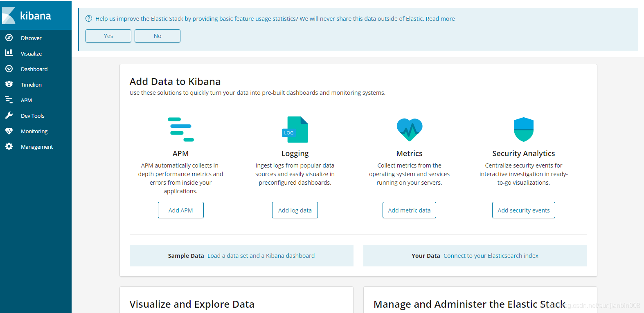Click the Dashboard gauge icon

(9, 69)
